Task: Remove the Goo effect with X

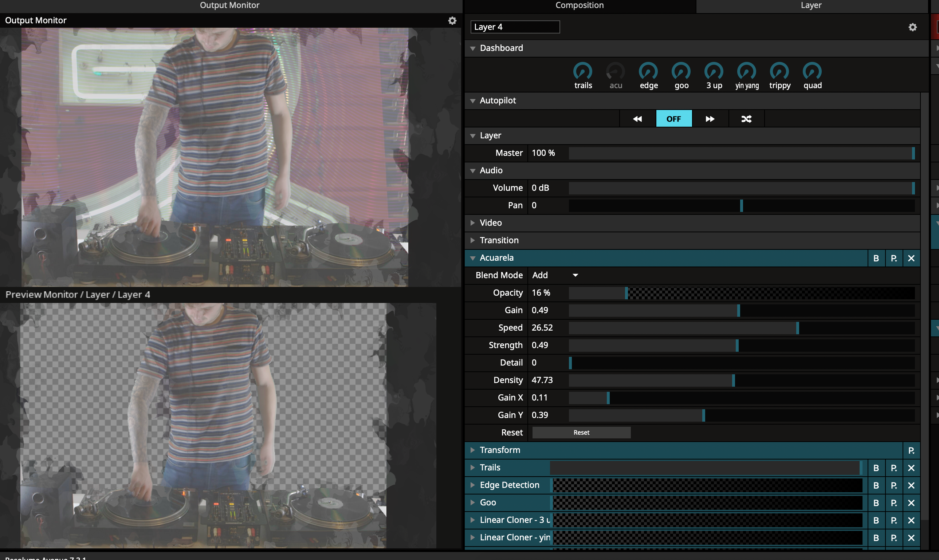Action: click(x=911, y=502)
